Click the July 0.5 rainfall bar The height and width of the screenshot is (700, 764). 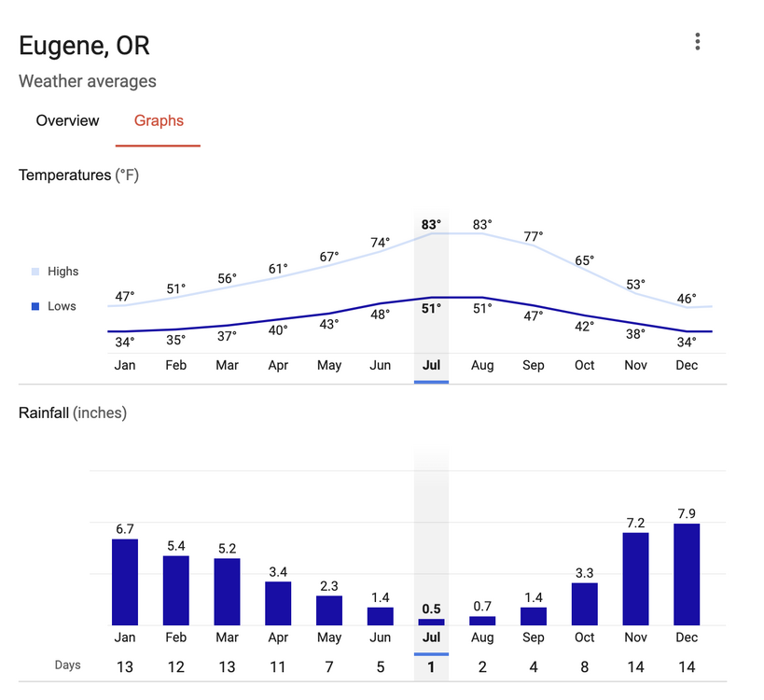431,622
